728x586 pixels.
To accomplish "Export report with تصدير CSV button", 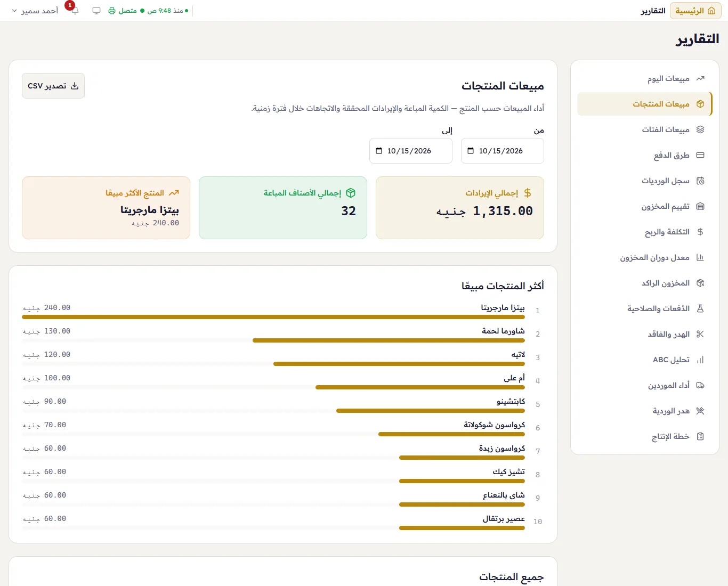I will click(53, 86).
